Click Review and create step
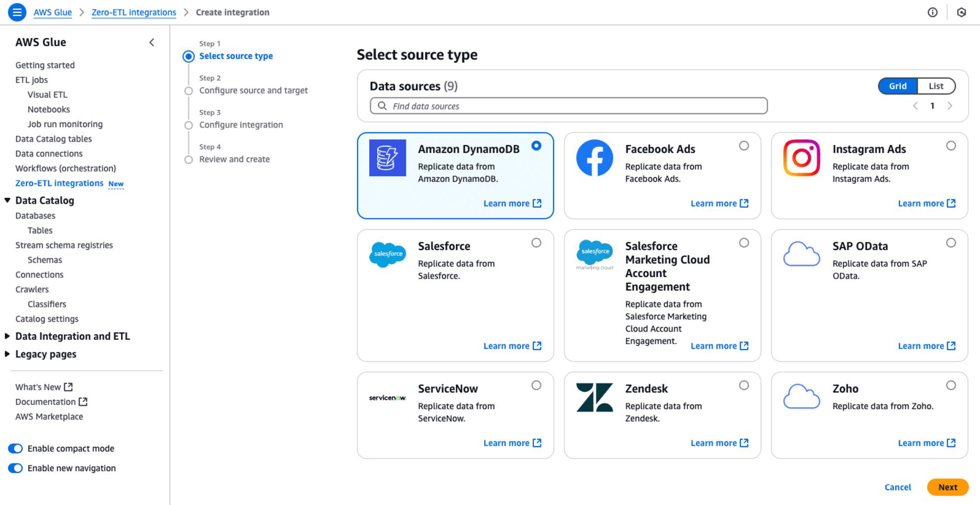The image size is (980, 505). point(234,159)
